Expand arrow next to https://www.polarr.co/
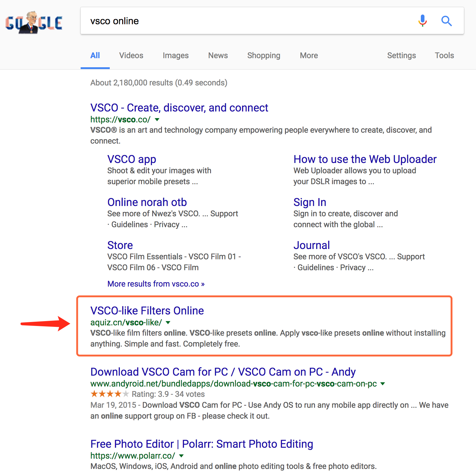 click(181, 456)
